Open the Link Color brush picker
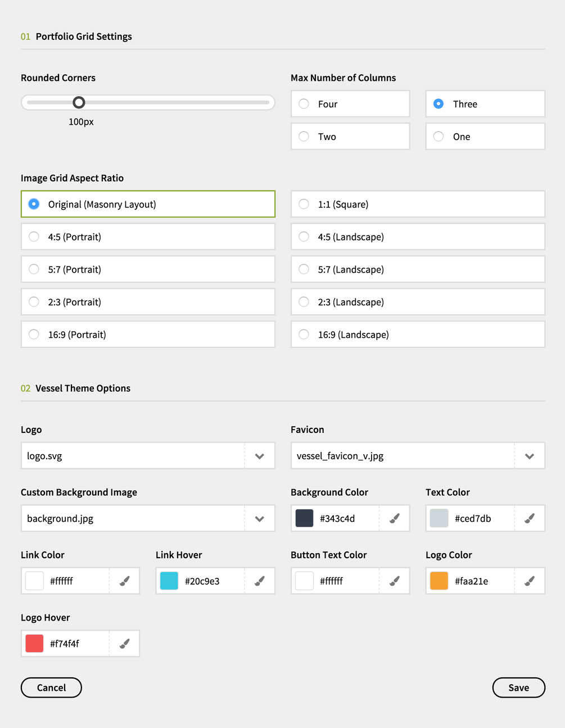This screenshot has width=565, height=728. click(x=125, y=581)
